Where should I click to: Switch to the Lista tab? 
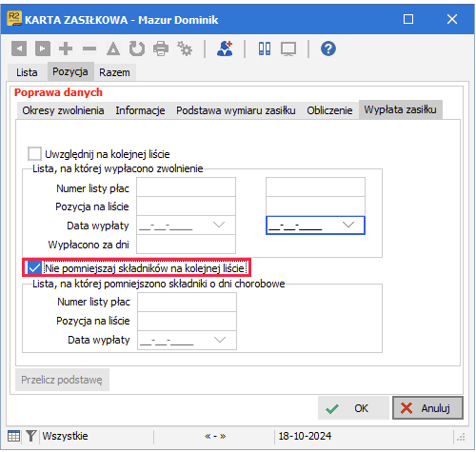(x=27, y=72)
